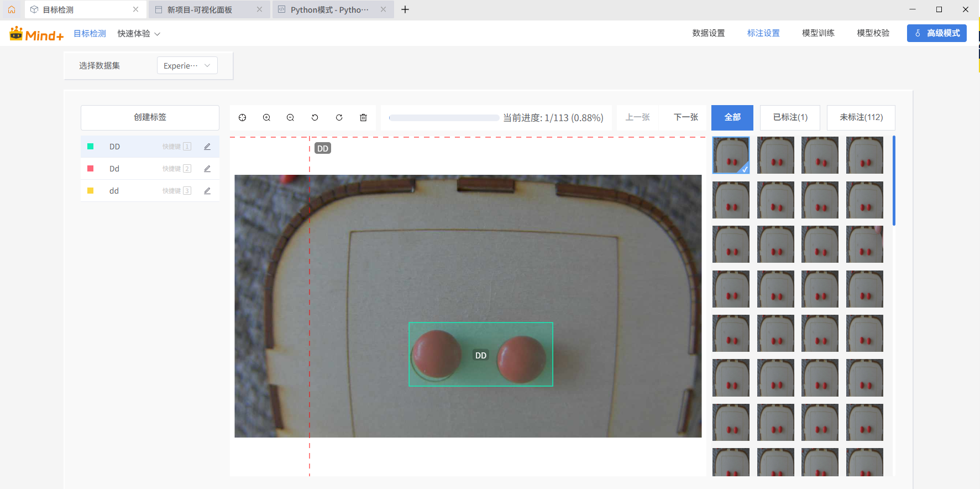Delete annotation with trash icon
Image resolution: width=980 pixels, height=489 pixels.
coord(363,117)
